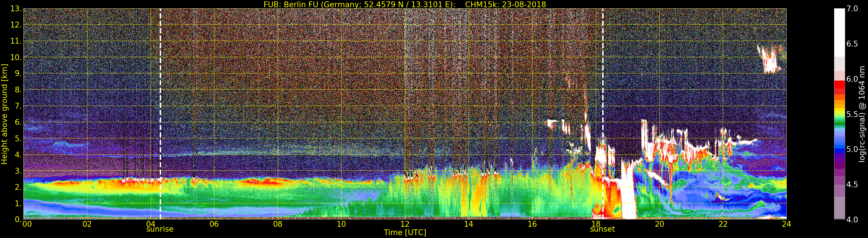
Task: Click the white dashed sunrise marker line
Action: 160,114
